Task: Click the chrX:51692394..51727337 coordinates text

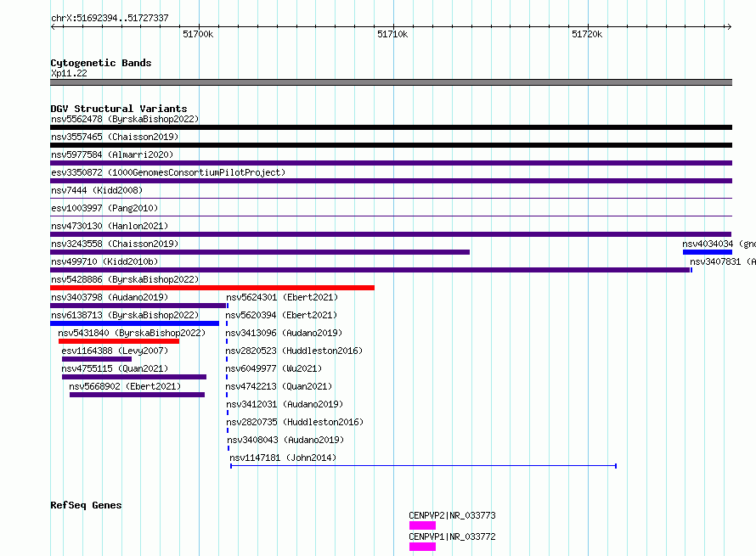Action: [x=110, y=19]
